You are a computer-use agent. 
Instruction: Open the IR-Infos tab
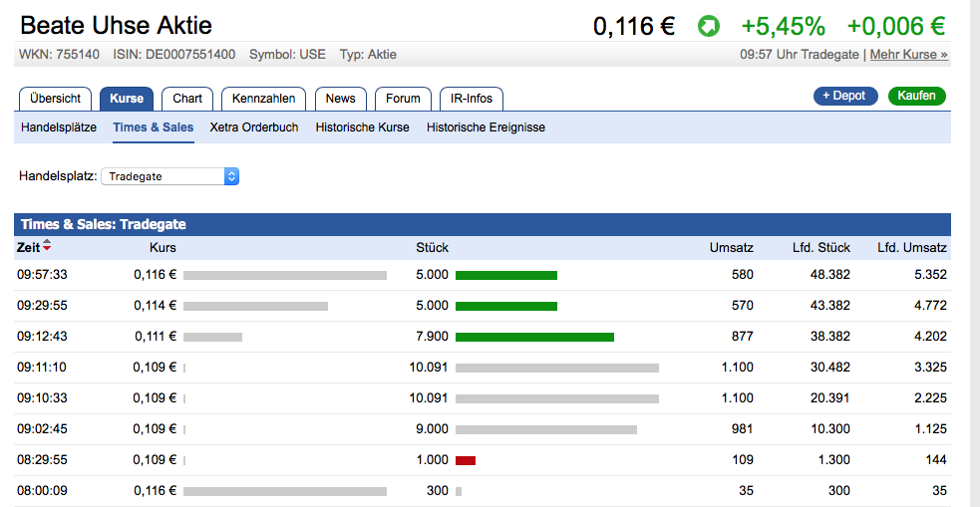tap(472, 98)
